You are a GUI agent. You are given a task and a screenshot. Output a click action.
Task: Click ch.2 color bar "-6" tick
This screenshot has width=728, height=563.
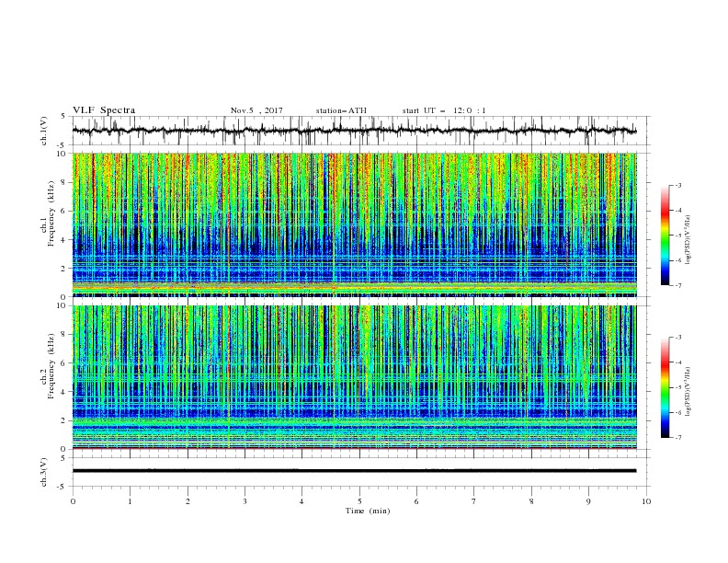point(678,412)
